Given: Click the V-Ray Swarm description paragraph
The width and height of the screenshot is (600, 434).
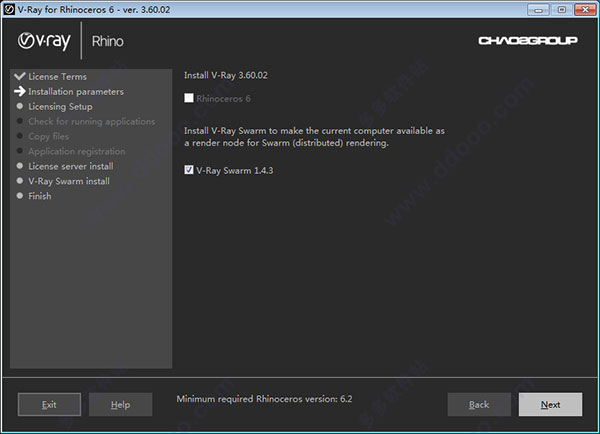Looking at the screenshot, I should pyautogui.click(x=314, y=137).
